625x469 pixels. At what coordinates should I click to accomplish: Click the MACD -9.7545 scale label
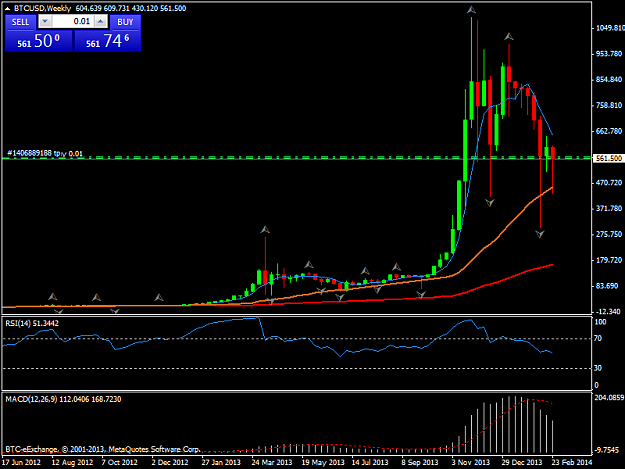(x=608, y=450)
